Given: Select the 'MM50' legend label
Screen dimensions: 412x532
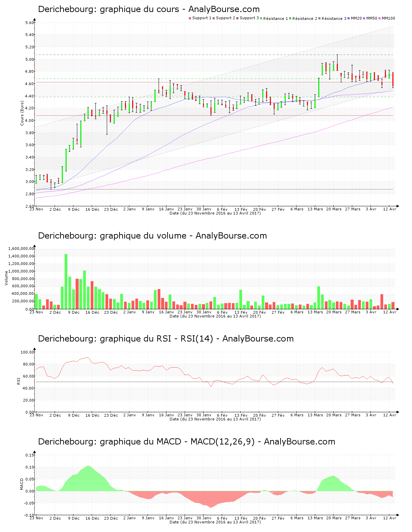Looking at the screenshot, I should click(x=371, y=18).
